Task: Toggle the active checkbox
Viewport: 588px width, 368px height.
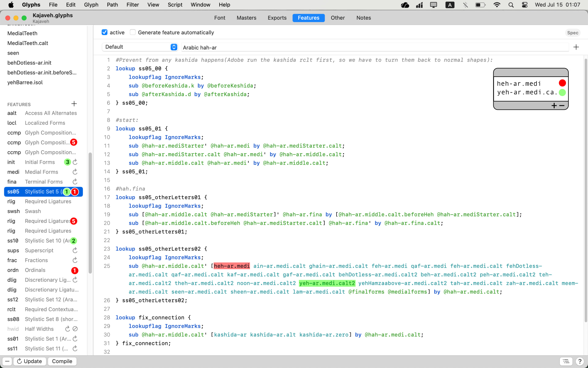Action: click(104, 32)
